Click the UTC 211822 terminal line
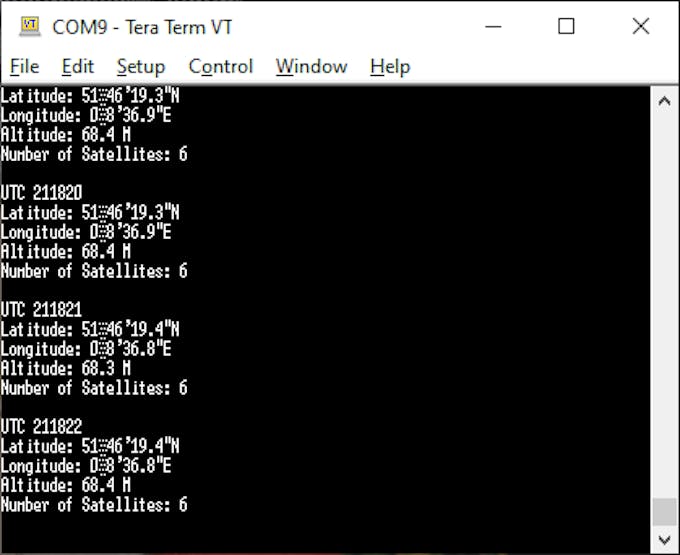Screen dimensions: 680x555 click(x=42, y=426)
